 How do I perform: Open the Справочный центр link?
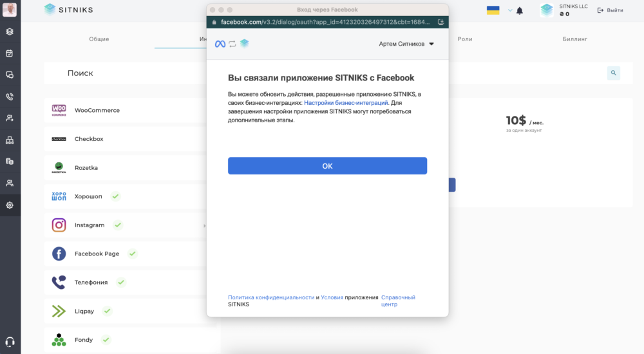pyautogui.click(x=398, y=301)
